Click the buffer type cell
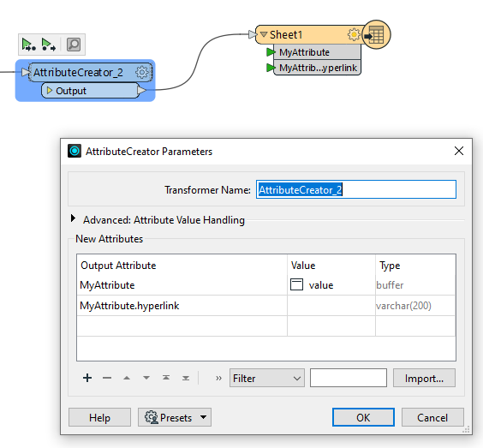Image resolution: width=483 pixels, height=448 pixels. [415, 285]
